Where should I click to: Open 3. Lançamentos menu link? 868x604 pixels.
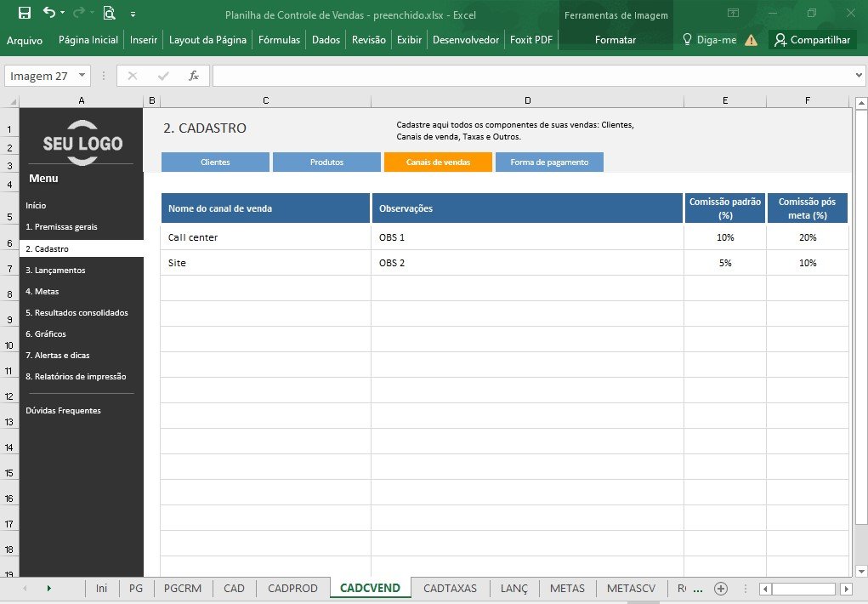point(55,270)
